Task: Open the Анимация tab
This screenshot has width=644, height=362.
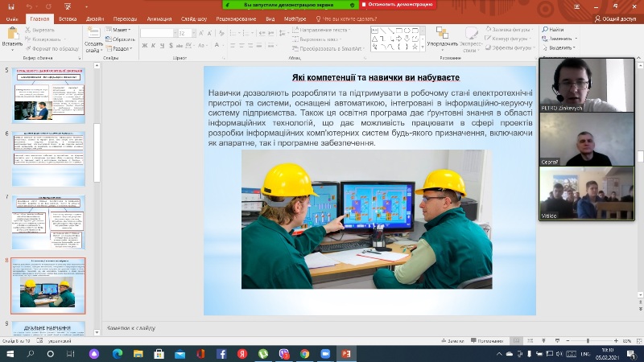Action: point(159,19)
